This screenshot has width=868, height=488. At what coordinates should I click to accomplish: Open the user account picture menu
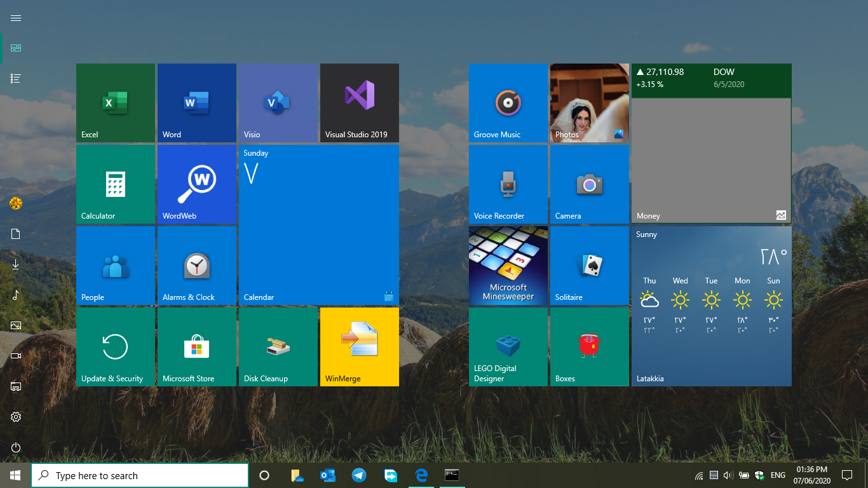[x=16, y=203]
